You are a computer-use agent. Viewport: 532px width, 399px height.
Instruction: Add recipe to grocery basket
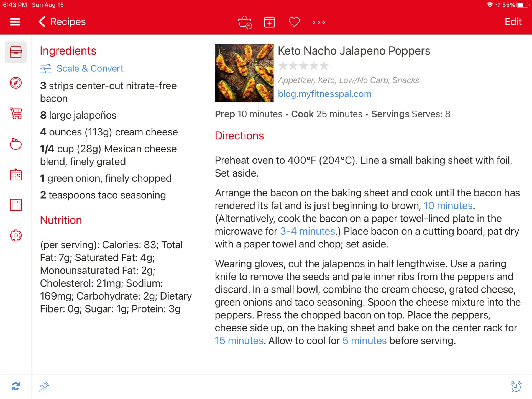click(x=245, y=22)
